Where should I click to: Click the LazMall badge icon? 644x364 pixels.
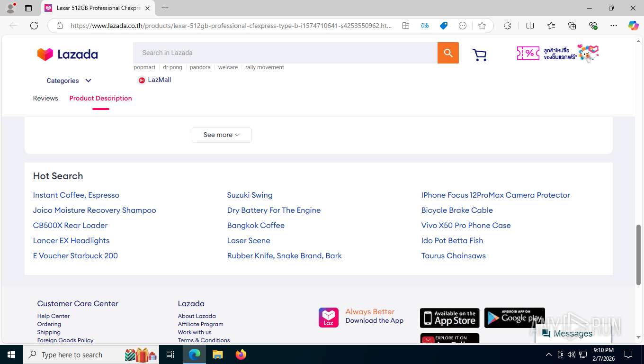click(x=141, y=80)
